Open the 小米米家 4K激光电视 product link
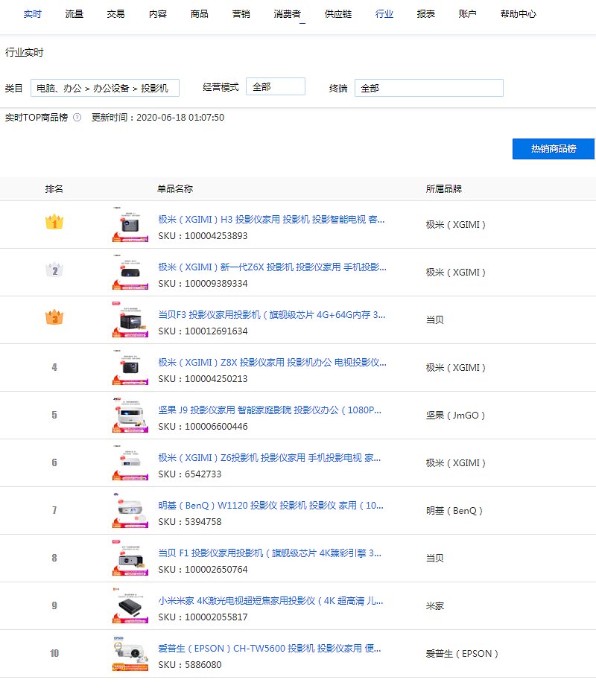Viewport: 596px width, 700px height. coord(270,601)
